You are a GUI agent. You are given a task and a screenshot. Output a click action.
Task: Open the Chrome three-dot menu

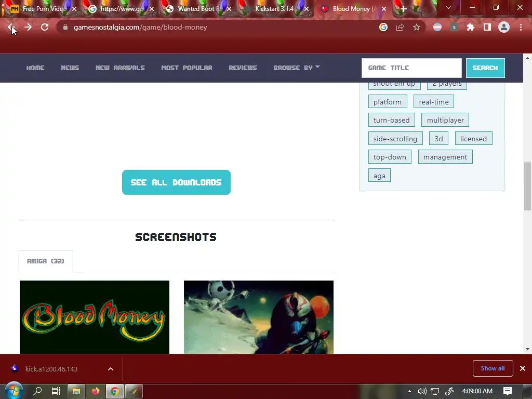[x=521, y=27]
